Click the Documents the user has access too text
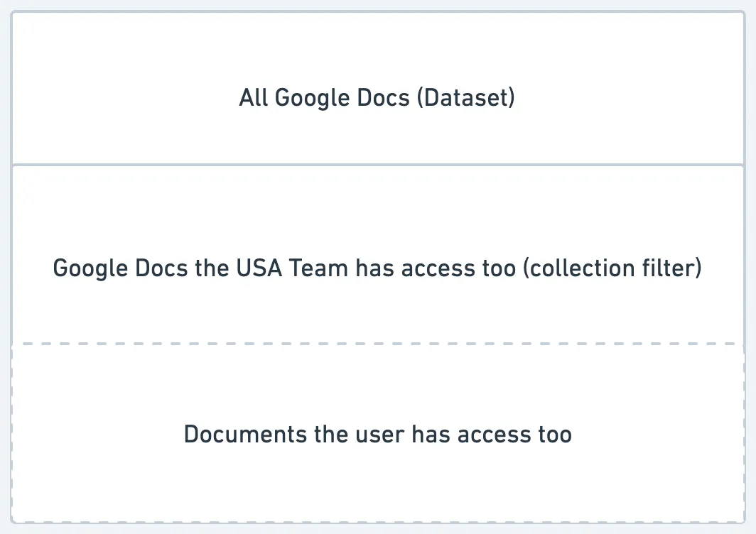 tap(378, 435)
